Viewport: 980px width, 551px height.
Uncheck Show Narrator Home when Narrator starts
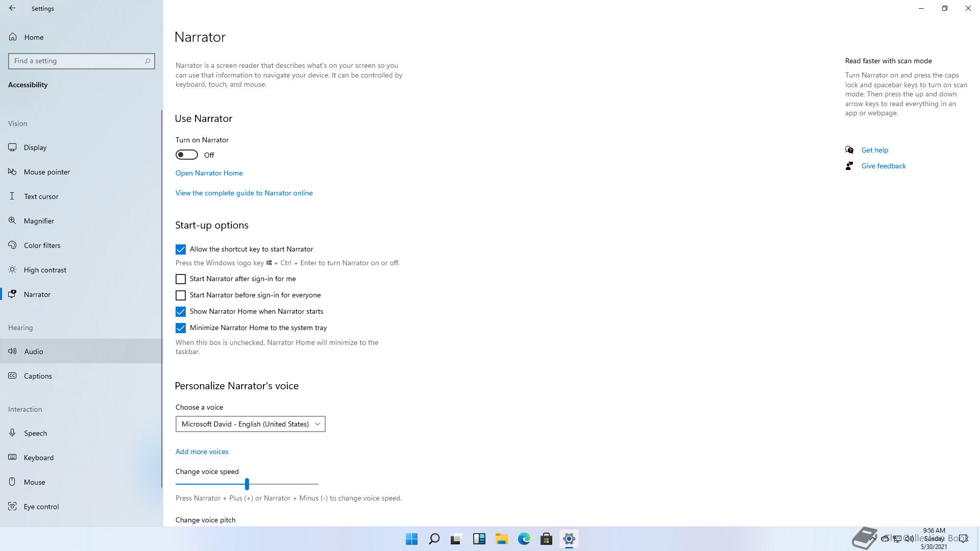(181, 312)
